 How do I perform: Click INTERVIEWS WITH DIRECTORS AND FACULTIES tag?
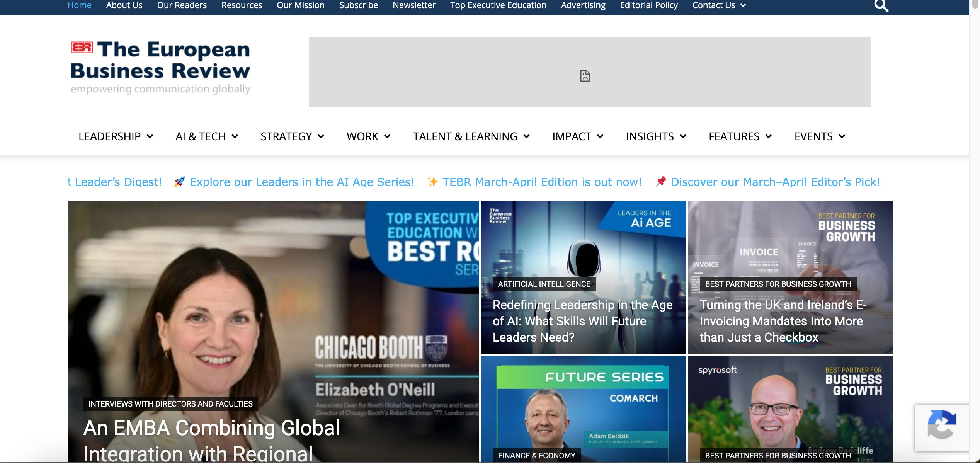[170, 404]
